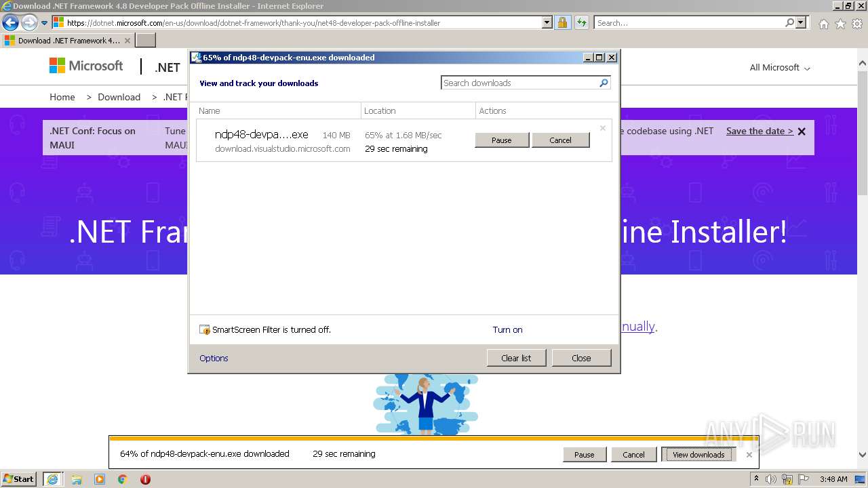This screenshot has height=488, width=868.
Task: Pause the download in downloads dialog
Action: pos(502,140)
